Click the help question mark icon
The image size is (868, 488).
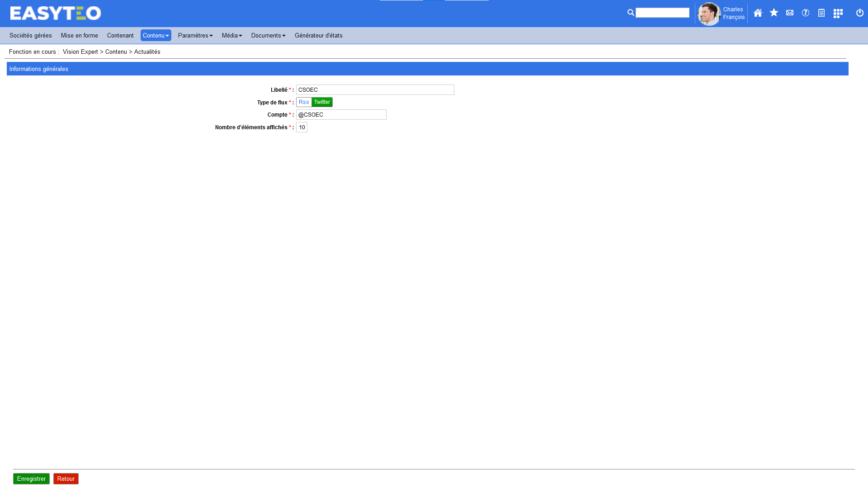pyautogui.click(x=806, y=13)
